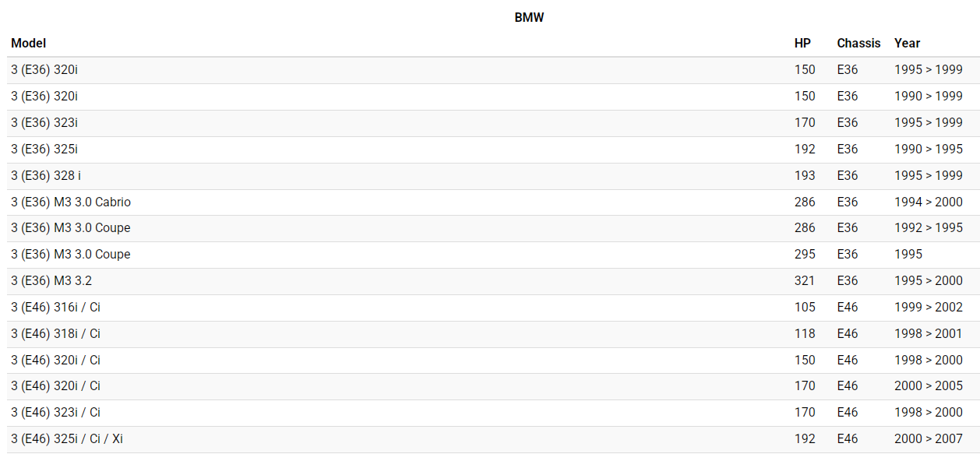Select the 3 (E36) 325i model cell
980x454 pixels.
tap(44, 150)
